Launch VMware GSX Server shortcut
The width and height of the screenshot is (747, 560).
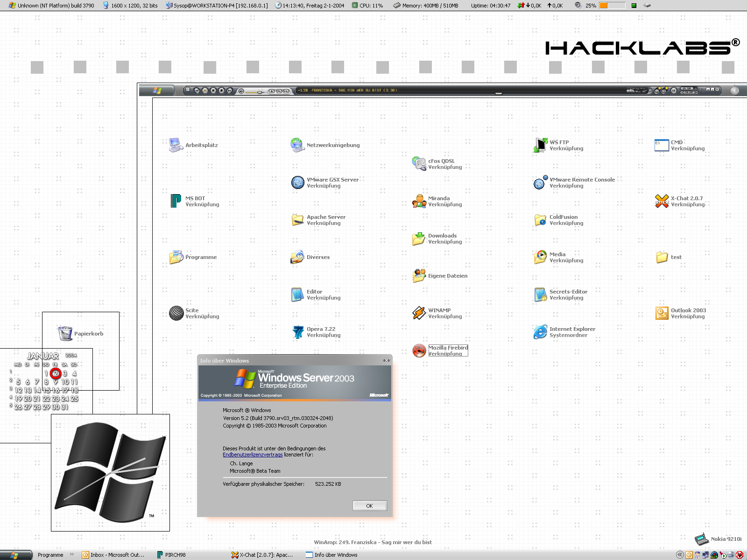pyautogui.click(x=298, y=182)
